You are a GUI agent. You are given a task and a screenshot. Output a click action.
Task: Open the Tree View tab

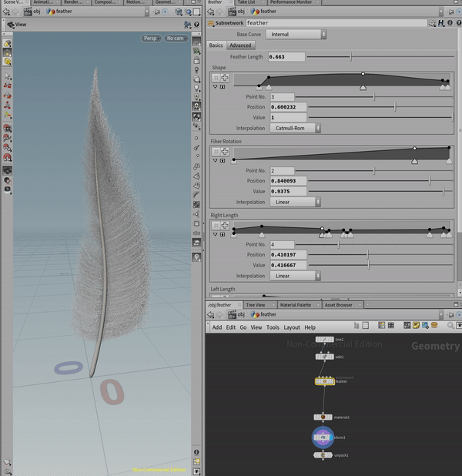[x=256, y=305]
